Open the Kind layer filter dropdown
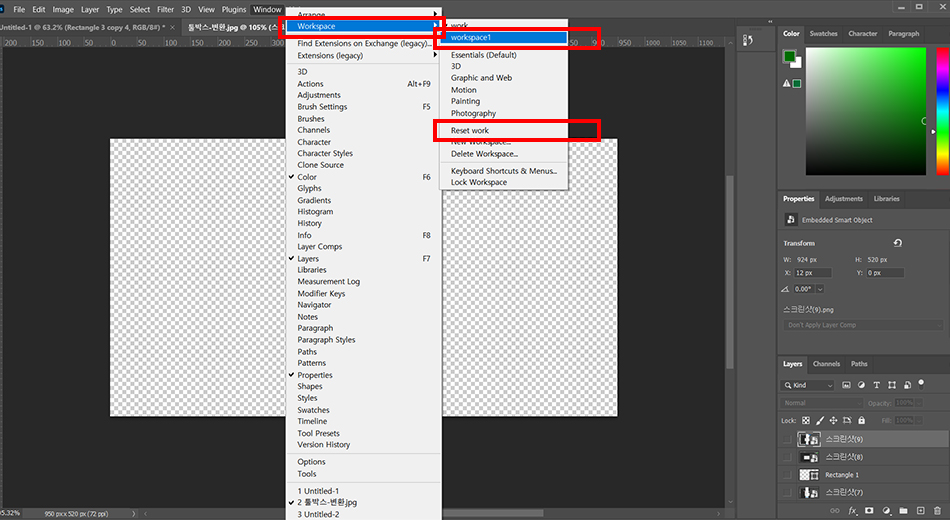 coord(808,385)
